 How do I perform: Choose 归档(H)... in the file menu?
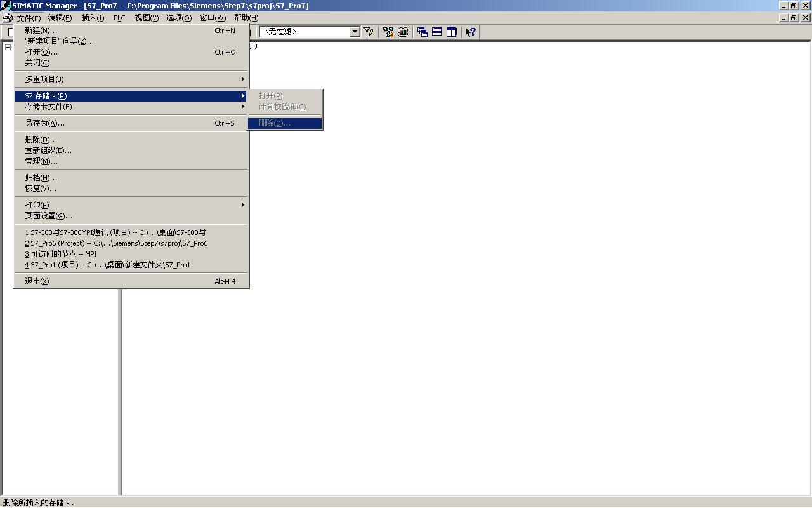click(x=131, y=178)
